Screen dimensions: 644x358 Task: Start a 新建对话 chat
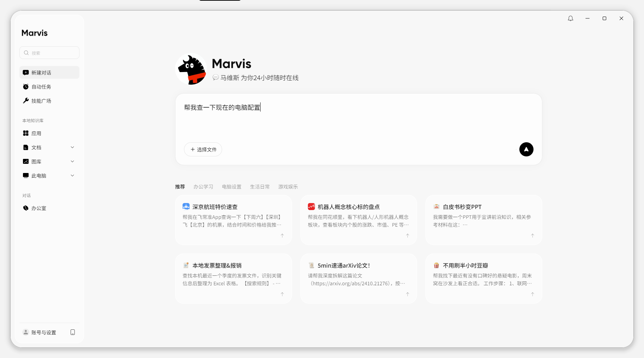[x=49, y=72]
